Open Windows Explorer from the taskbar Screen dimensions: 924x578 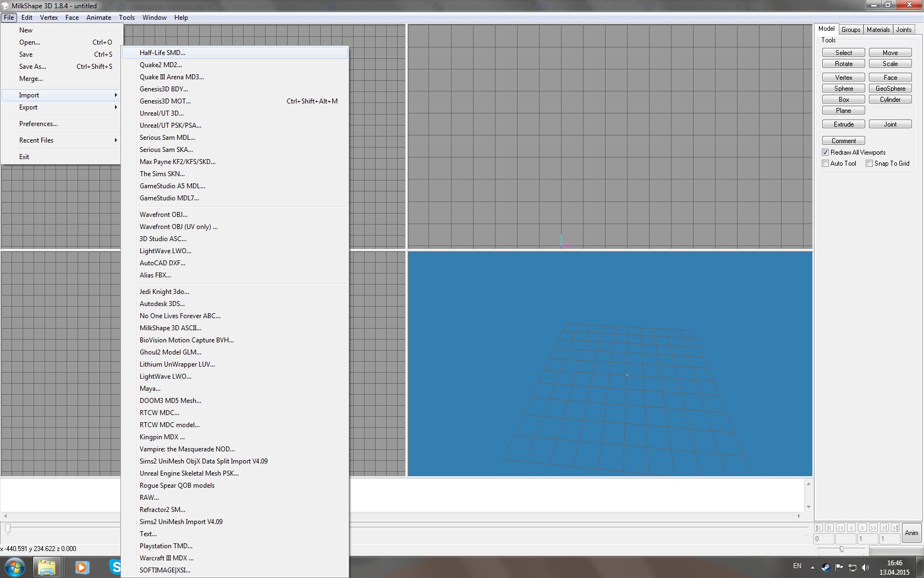point(47,567)
